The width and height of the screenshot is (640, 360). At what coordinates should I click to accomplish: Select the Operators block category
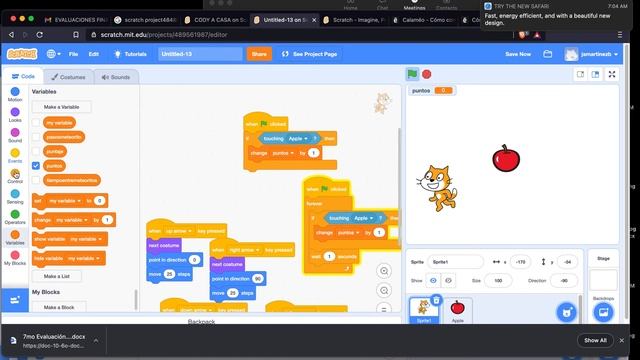15,217
